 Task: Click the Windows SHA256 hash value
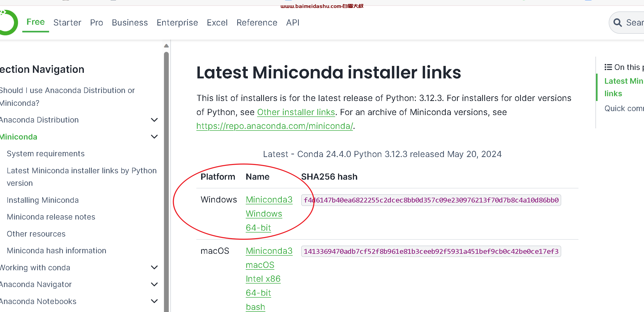[431, 200]
